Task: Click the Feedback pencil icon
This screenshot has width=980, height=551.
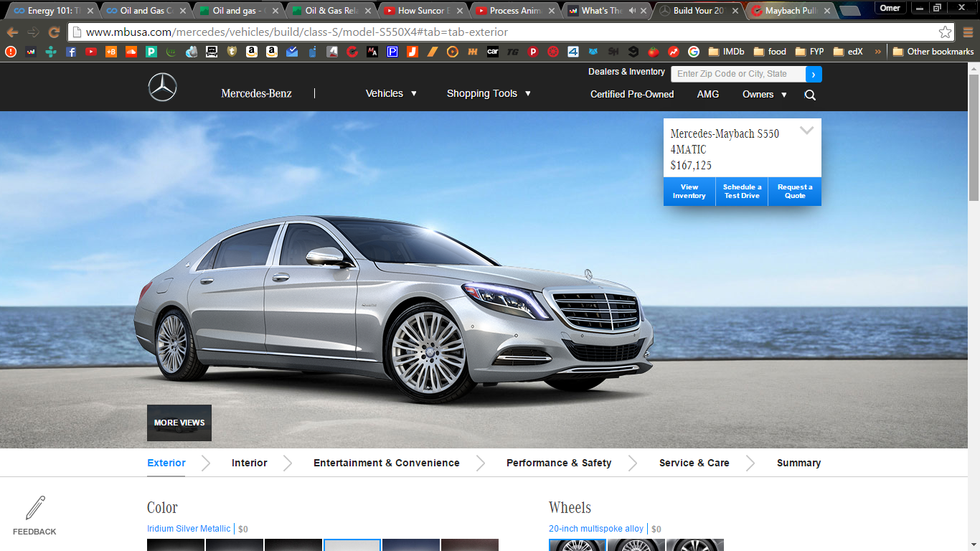Action: (x=34, y=508)
